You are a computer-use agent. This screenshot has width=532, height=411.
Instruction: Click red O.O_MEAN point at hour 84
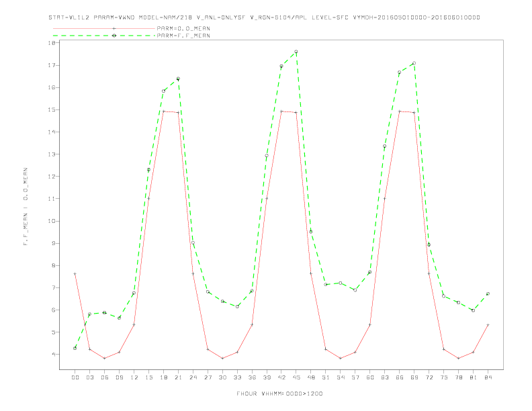click(488, 325)
